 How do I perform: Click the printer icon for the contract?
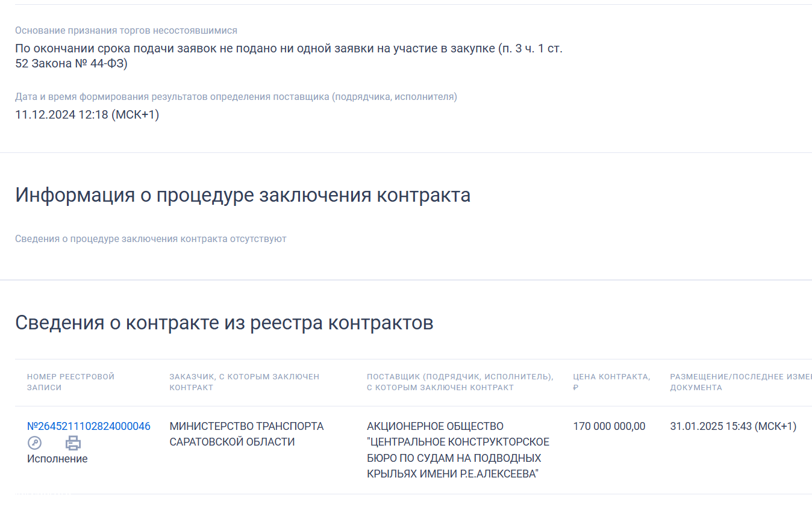73,443
